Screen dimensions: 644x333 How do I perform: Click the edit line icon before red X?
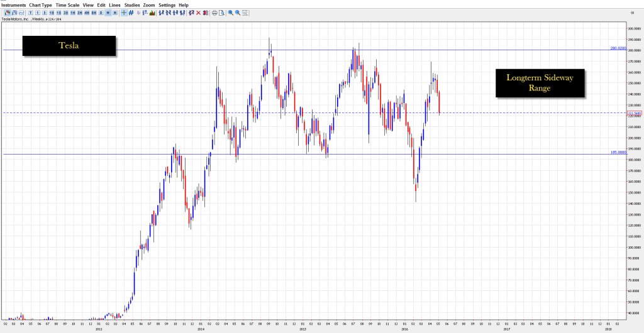(x=191, y=13)
